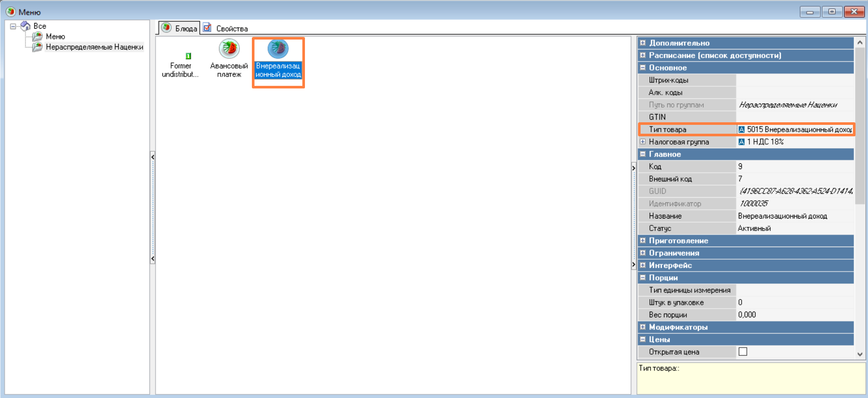
Task: Switch to the Свойства tab
Action: [226, 28]
